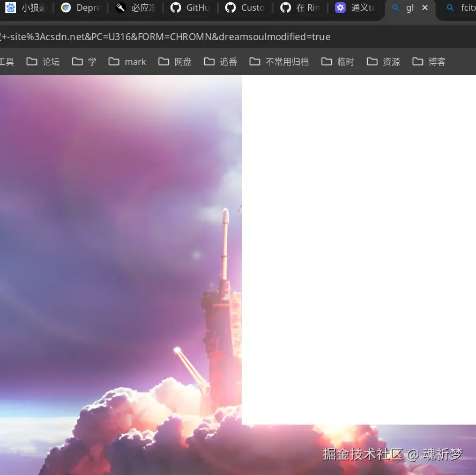Open the 在 Rin GitHub tab
This screenshot has width=476, height=475.
tap(300, 8)
